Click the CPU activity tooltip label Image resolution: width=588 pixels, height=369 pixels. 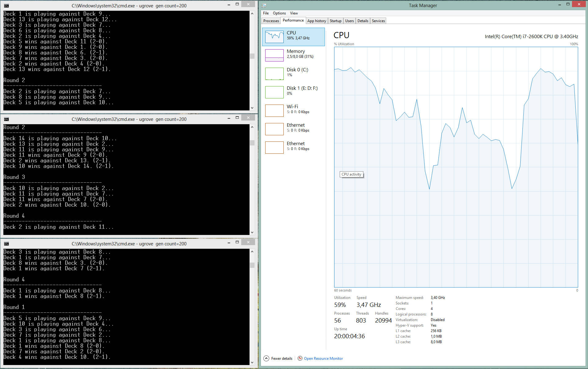tap(351, 174)
